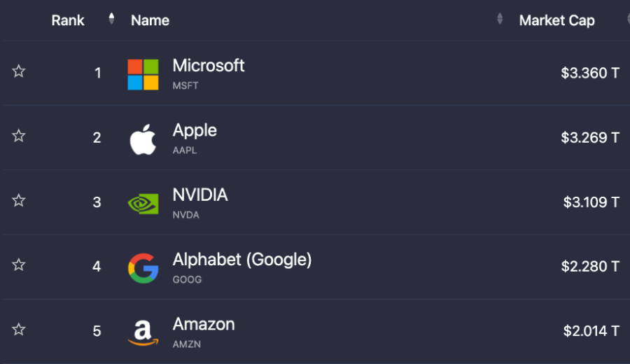
Task: Click the Name column header text
Action: pos(150,20)
